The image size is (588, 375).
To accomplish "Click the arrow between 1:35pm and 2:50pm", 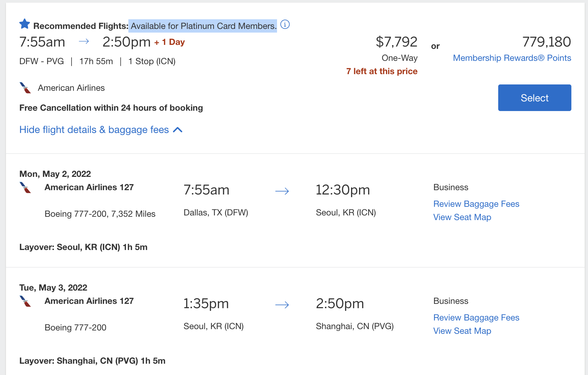I will pyautogui.click(x=282, y=305).
